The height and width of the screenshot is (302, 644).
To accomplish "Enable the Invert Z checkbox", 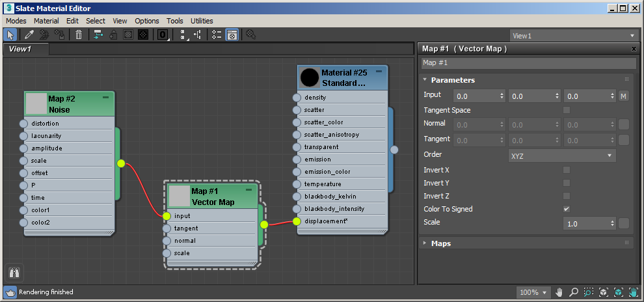I will click(567, 196).
